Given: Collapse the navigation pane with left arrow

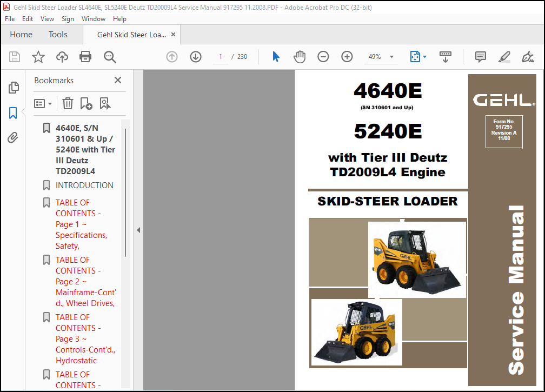Looking at the screenshot, I should coord(138,230).
